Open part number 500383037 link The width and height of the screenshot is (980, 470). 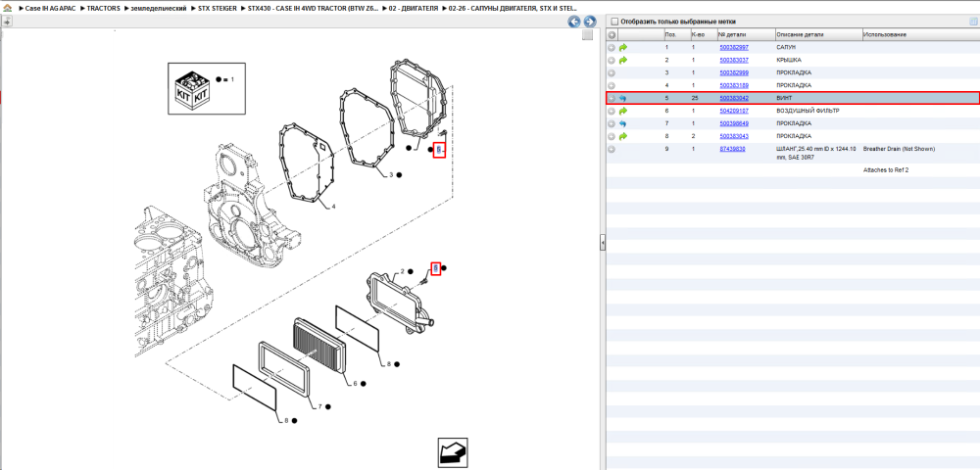[x=734, y=60]
